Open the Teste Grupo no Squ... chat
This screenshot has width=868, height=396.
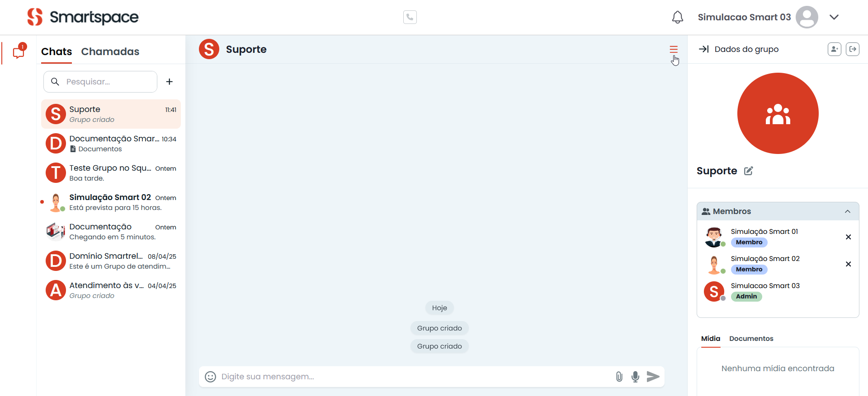[x=111, y=173]
